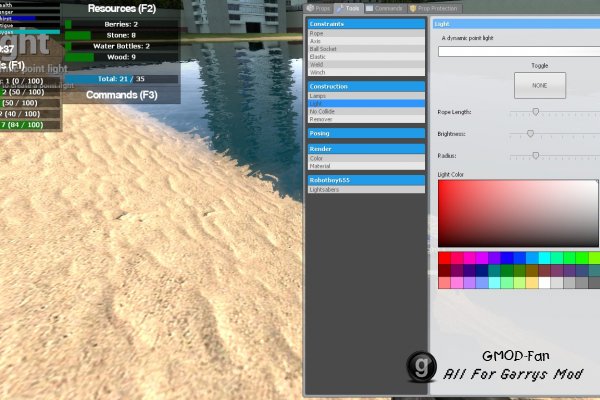
Task: Open the Commands tab
Action: point(385,8)
